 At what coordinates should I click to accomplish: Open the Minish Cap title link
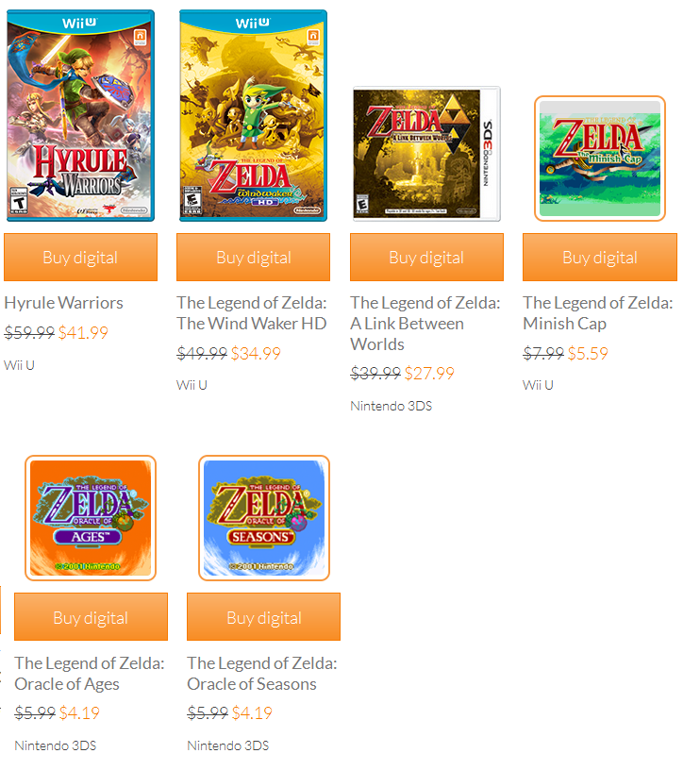[598, 313]
